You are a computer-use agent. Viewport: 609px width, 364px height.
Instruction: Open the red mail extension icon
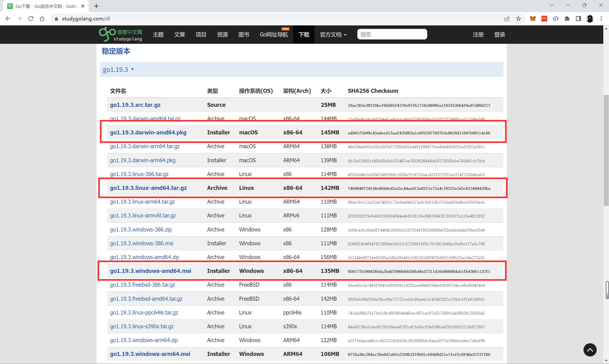[544, 19]
